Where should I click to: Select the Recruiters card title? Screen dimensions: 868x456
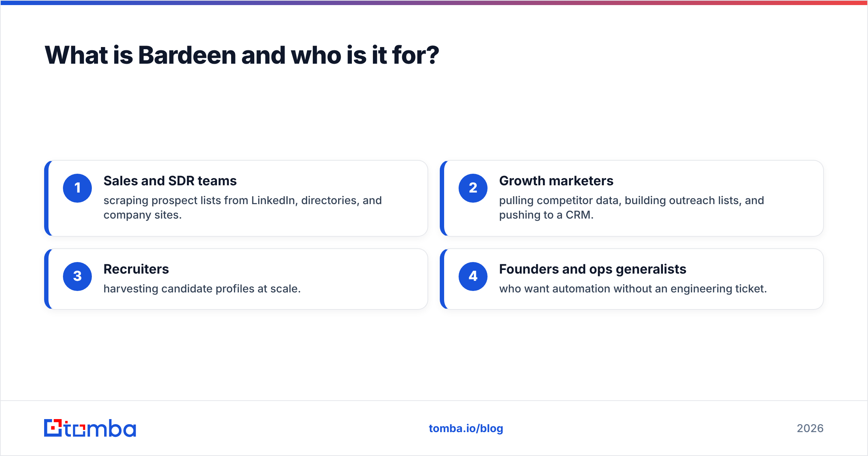tap(136, 269)
